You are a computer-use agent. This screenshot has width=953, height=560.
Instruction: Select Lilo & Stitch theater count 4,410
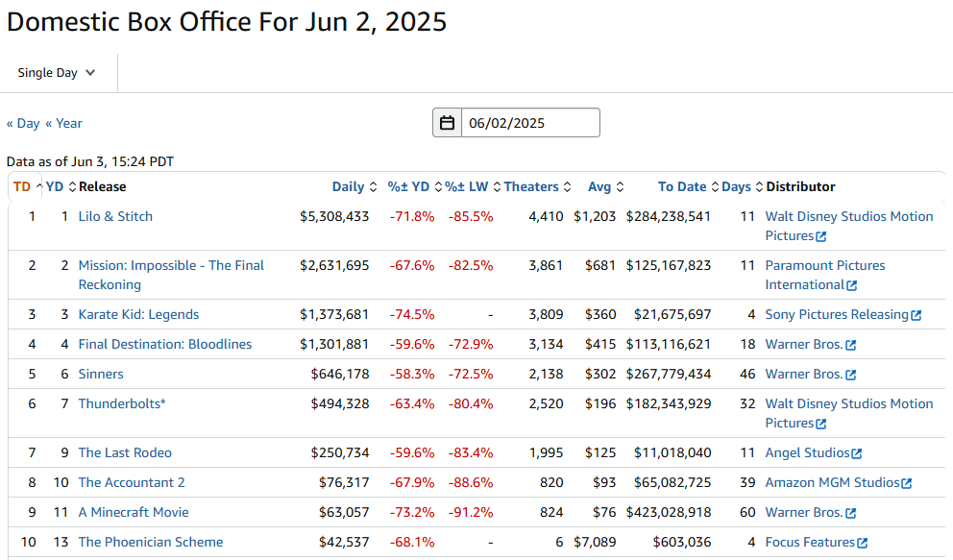point(546,216)
